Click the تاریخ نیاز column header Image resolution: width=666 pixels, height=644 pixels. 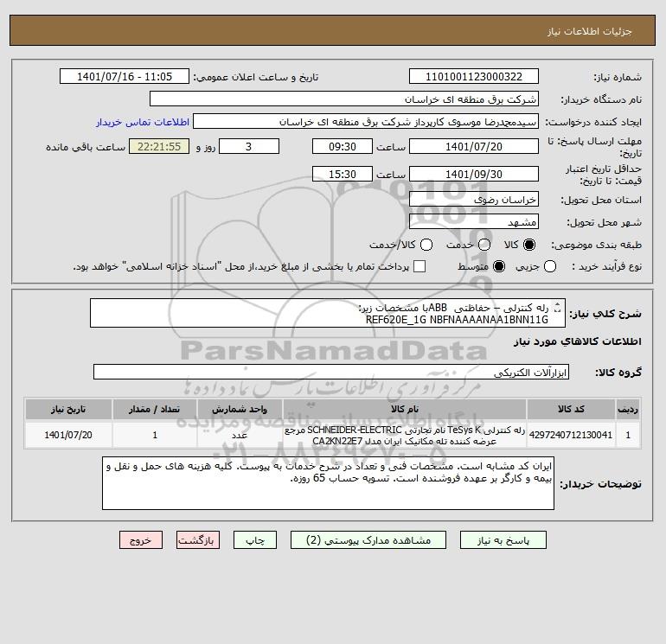(68, 409)
